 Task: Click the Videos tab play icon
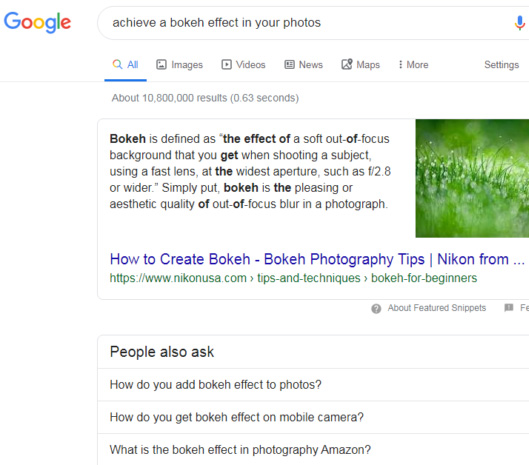coord(226,64)
